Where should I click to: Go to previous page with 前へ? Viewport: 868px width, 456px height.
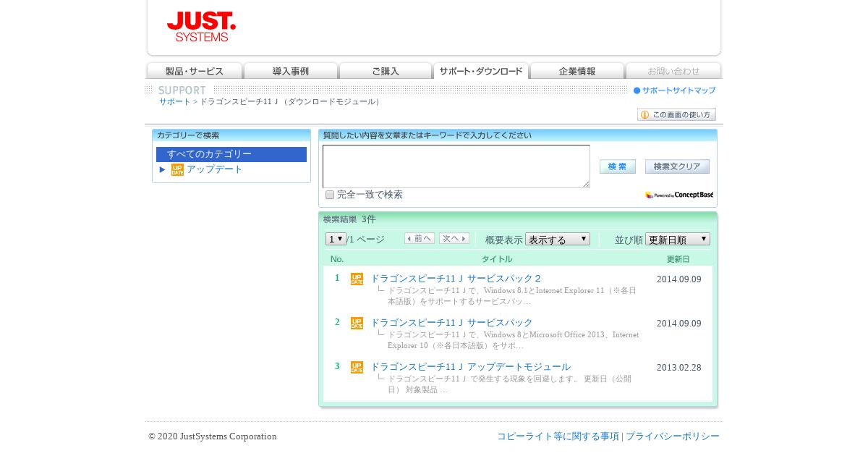pyautogui.click(x=420, y=238)
